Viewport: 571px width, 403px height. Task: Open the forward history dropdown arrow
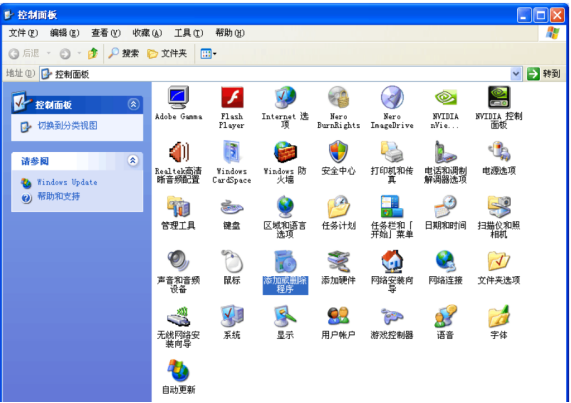pos(79,54)
